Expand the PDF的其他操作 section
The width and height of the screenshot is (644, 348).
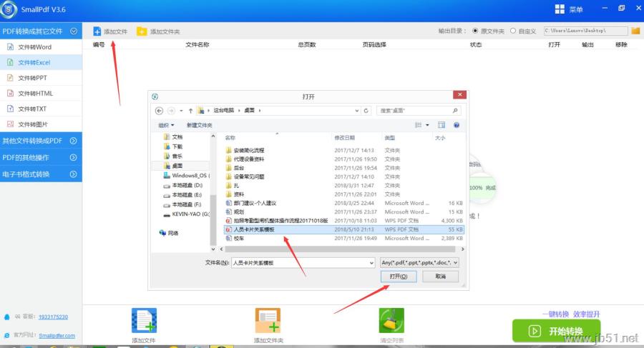[74, 158]
